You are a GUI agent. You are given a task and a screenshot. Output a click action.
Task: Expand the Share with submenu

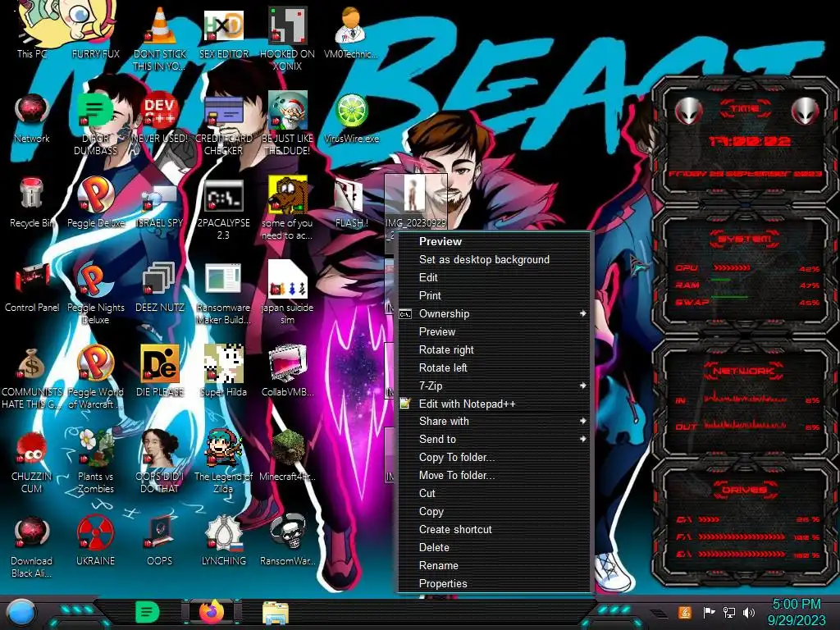click(x=495, y=421)
